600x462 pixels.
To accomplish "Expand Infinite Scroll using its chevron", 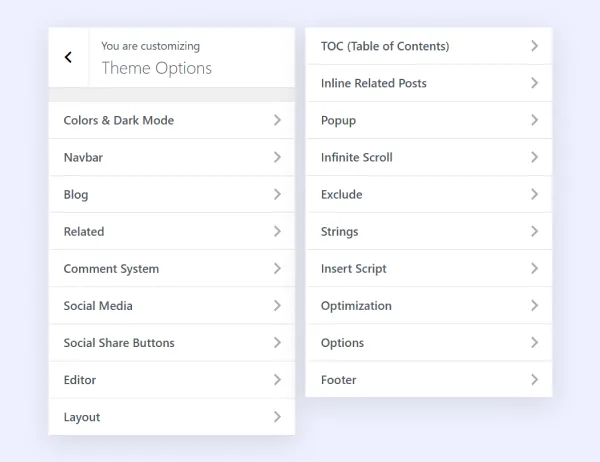I will (534, 157).
